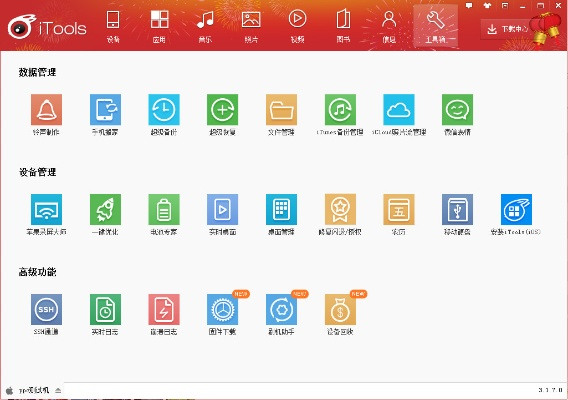Switch to the Device 设备 tab
Screen dimensions: 568x400
point(113,26)
